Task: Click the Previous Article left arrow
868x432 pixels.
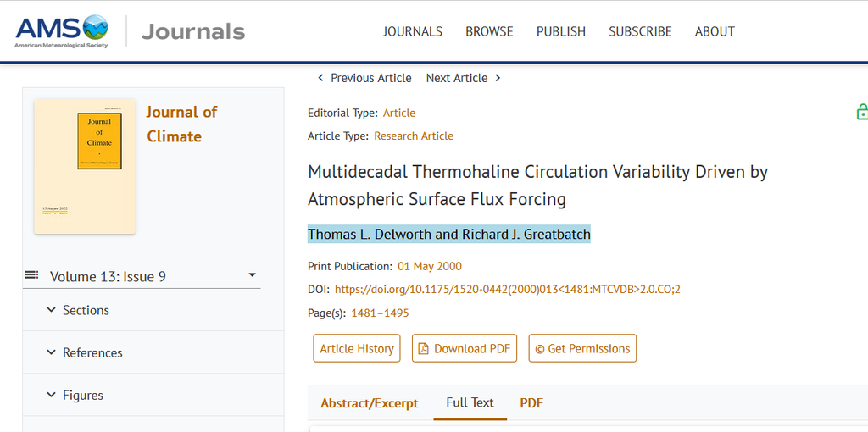Action: click(x=320, y=78)
